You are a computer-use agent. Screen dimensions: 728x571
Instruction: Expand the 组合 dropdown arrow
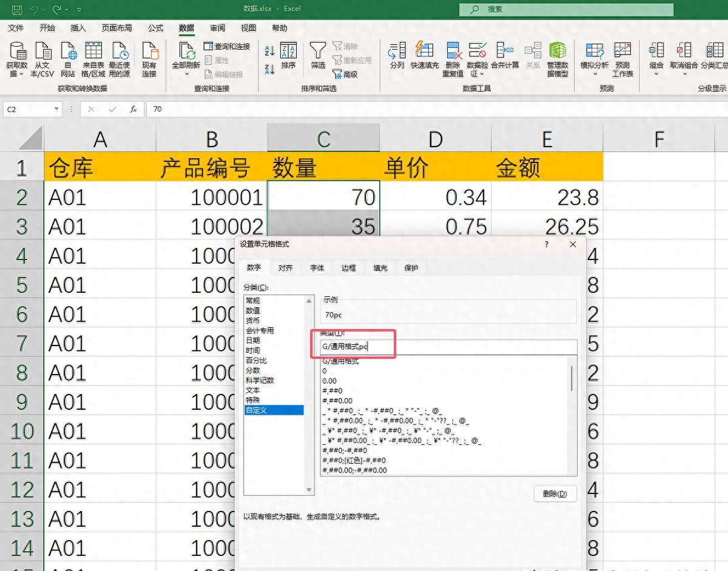pos(656,74)
